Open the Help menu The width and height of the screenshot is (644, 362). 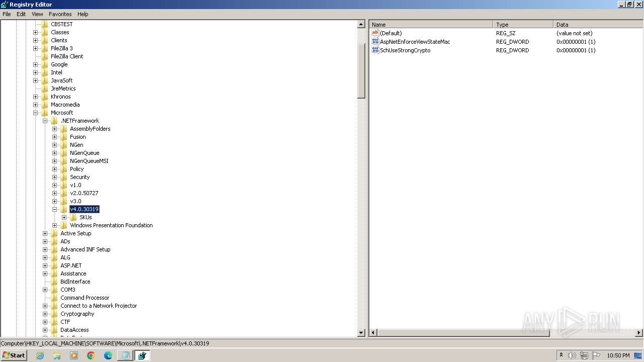point(83,14)
